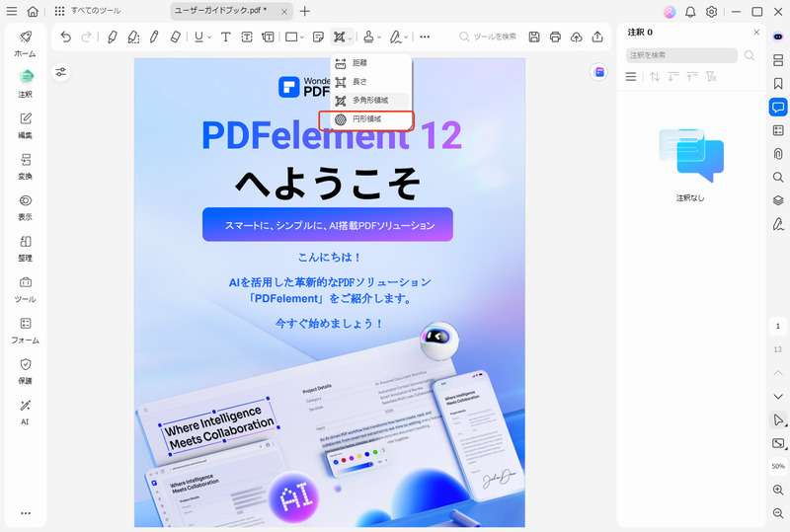Add a new tab with plus button
Image resolution: width=790 pixels, height=532 pixels.
pos(305,11)
